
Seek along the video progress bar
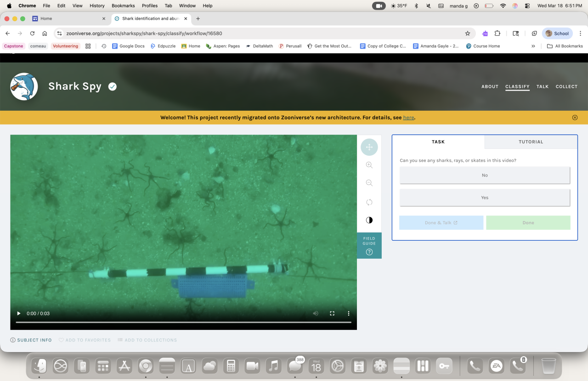click(x=184, y=322)
